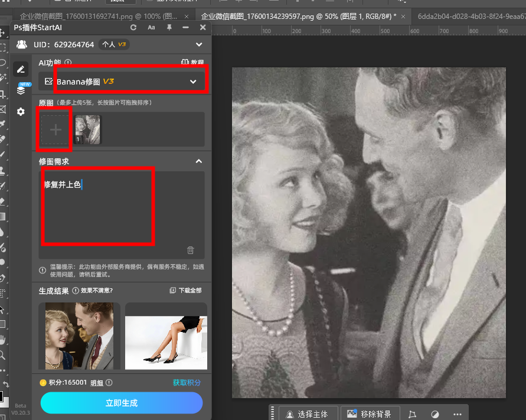Image resolution: width=526 pixels, height=420 pixels.
Task: Collapse the 修图需求 section
Action: click(199, 161)
